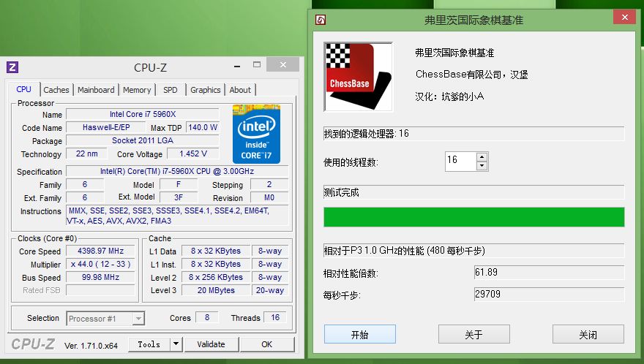Click the CPU-Z purple Z app icon
This screenshot has width=644, height=364.
[12, 67]
